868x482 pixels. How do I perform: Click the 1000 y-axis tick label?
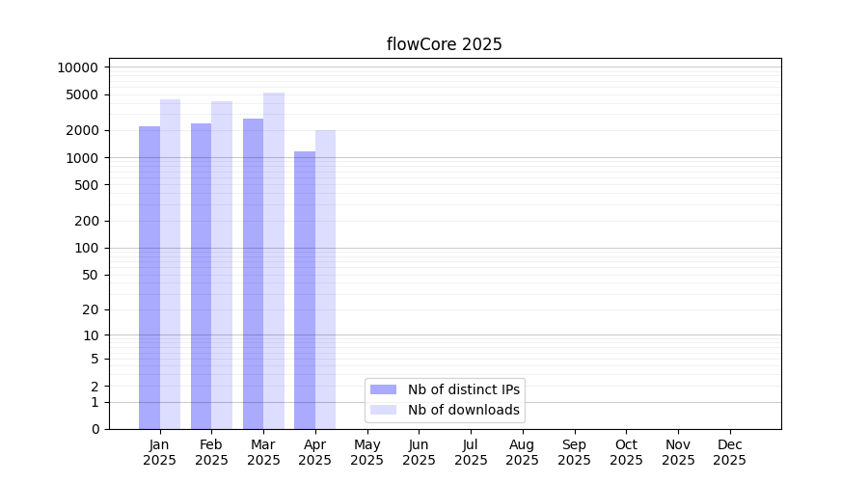click(x=81, y=158)
